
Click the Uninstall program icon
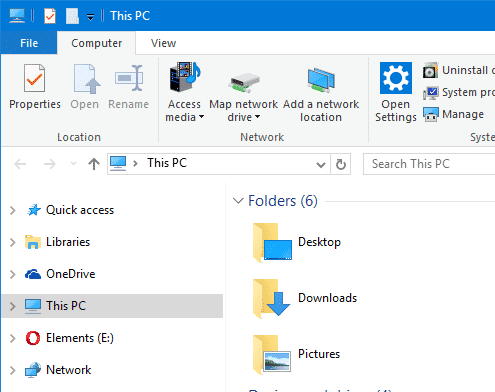[430, 70]
